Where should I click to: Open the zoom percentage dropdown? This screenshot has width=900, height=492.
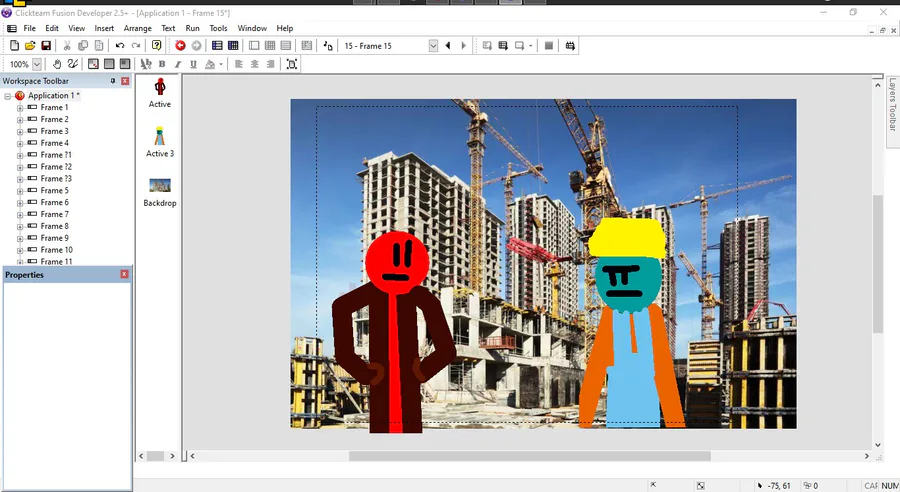coord(37,64)
